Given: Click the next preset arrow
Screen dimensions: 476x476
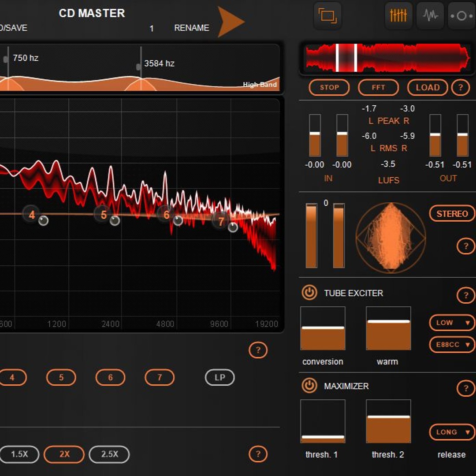Looking at the screenshot, I should pos(229,20).
